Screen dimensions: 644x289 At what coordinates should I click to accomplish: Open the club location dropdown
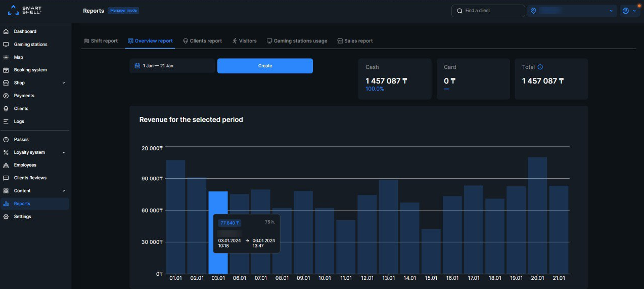(572, 11)
